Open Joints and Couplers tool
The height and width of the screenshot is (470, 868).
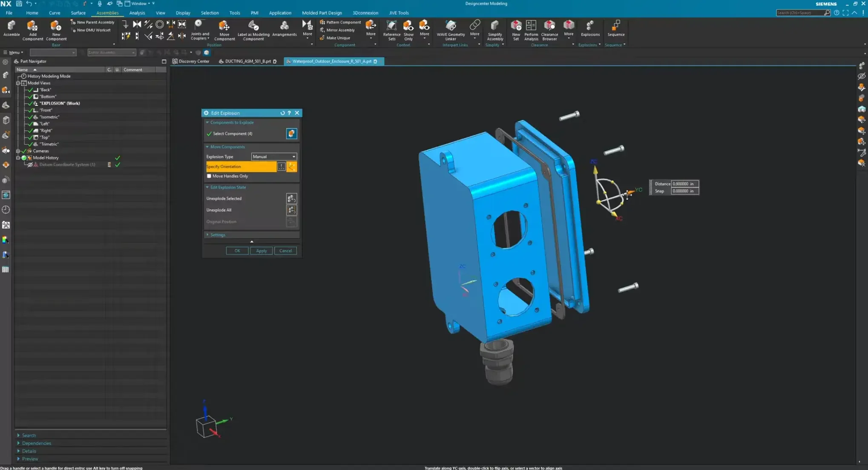point(200,30)
